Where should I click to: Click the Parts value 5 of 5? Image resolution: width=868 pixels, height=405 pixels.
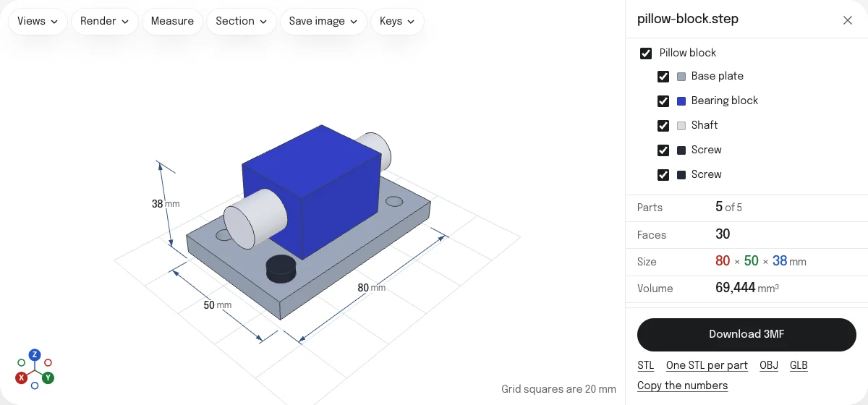tap(728, 207)
